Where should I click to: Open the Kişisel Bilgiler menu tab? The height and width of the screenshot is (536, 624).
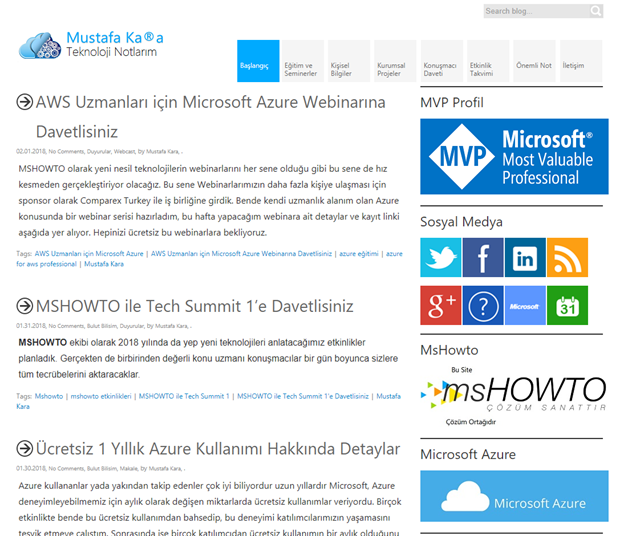coord(349,61)
